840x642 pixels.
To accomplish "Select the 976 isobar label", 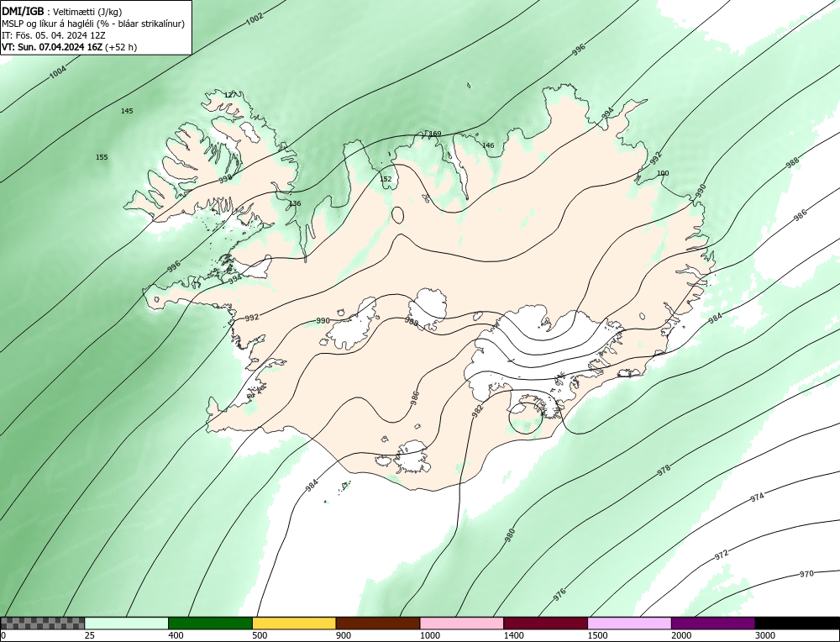I will (559, 594).
